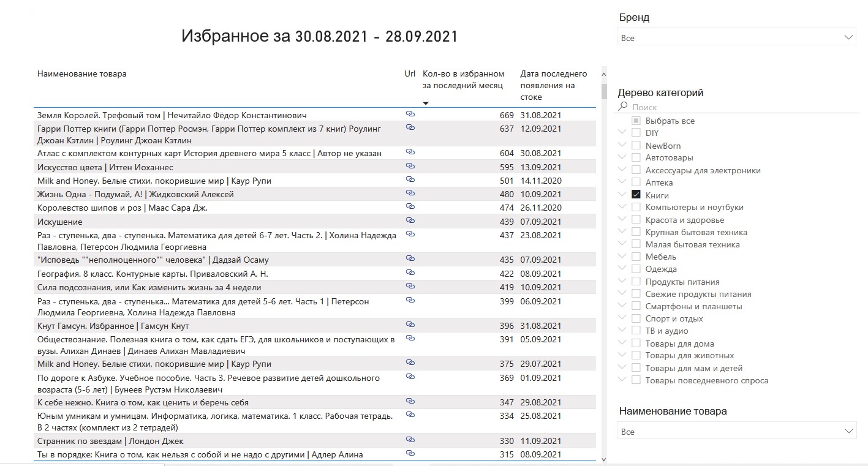
Task: Open link icon for Странник по звездам
Action: click(410, 440)
